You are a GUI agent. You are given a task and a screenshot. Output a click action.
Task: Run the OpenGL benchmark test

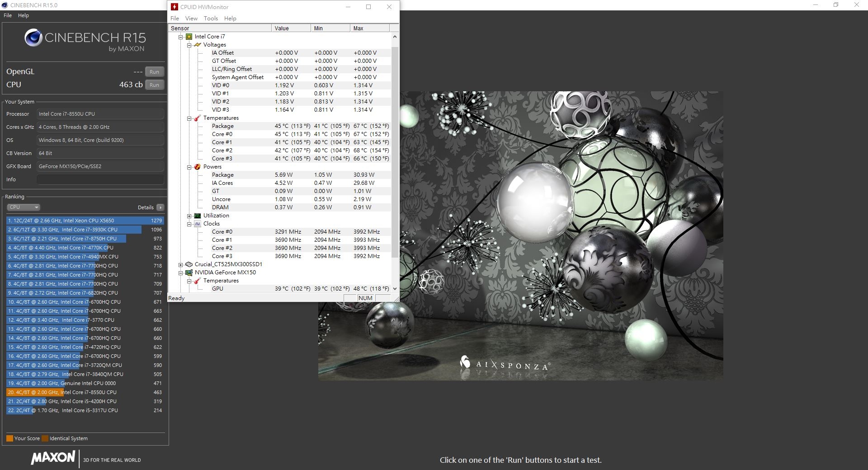tap(154, 72)
